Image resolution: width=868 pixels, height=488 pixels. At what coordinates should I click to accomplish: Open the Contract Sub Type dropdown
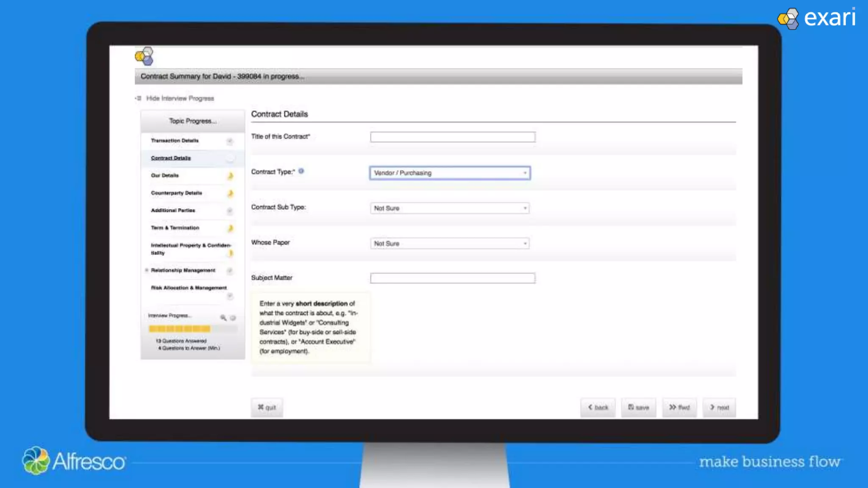coord(450,208)
